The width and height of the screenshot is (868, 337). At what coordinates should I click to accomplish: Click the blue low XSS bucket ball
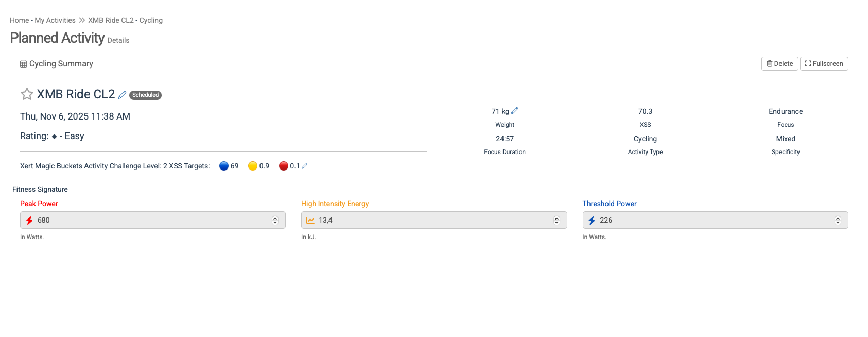(x=224, y=166)
